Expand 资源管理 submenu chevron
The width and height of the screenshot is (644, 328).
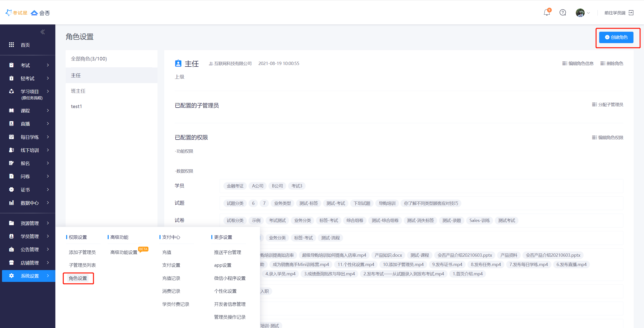(x=48, y=223)
